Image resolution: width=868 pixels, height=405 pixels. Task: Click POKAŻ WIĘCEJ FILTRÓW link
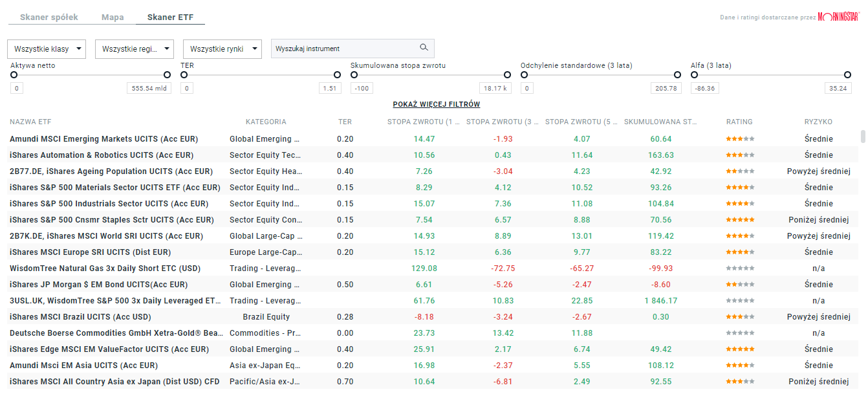(436, 104)
